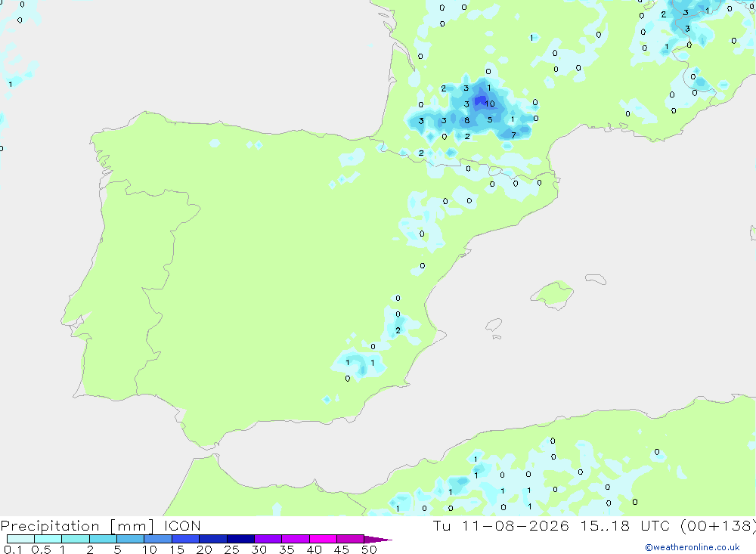Click the darkest blue precipitation cell over southern France
The image size is (756, 554).
(x=481, y=101)
